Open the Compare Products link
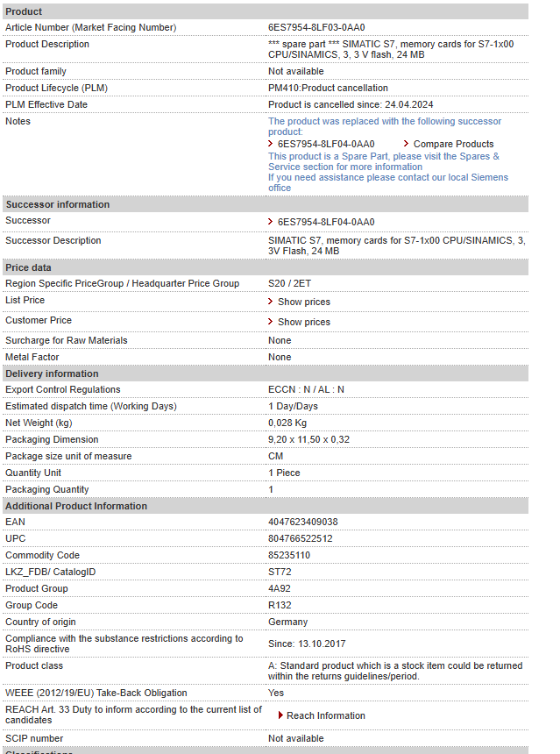 [453, 144]
